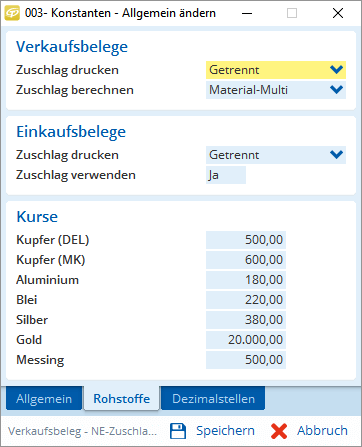
Task: Click the floppy disk save icon
Action: coord(178,431)
